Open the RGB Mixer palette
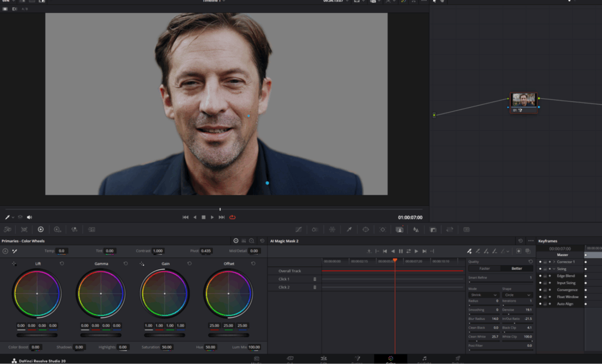Screen dimensions: 602x364 [x=75, y=229]
